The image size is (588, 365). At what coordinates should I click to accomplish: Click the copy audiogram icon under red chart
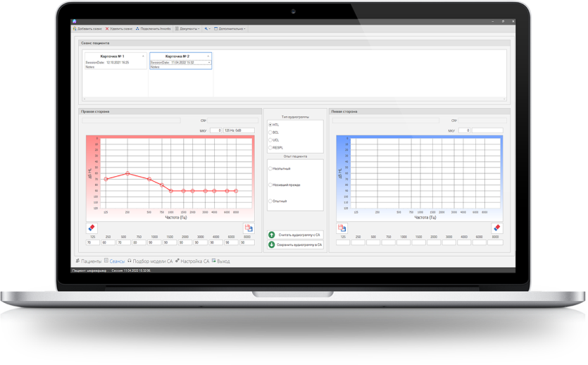(x=249, y=228)
